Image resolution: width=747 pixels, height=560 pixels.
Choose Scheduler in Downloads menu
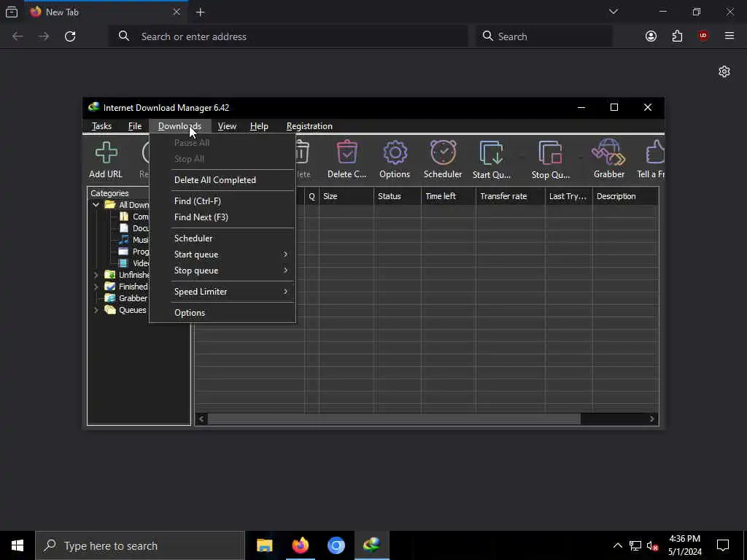pos(222,238)
